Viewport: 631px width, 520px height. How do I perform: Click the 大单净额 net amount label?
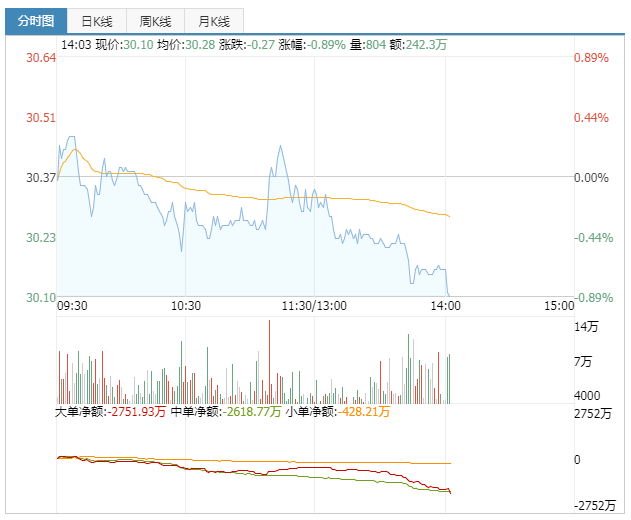[109, 411]
